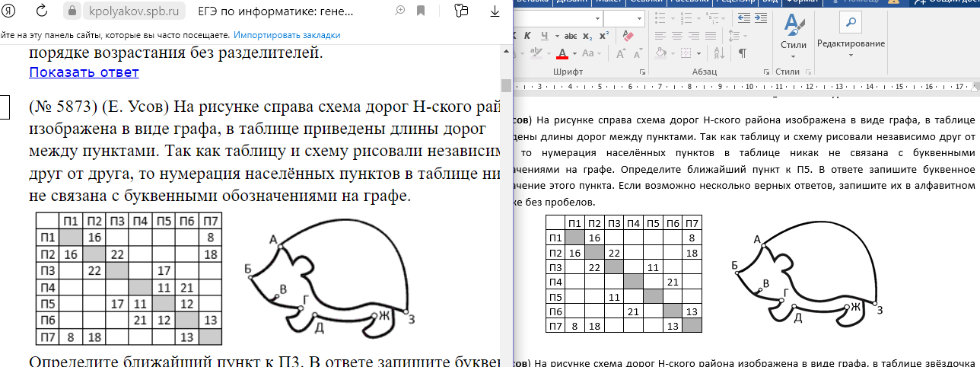
Task: Apply red font color
Action: click(562, 54)
